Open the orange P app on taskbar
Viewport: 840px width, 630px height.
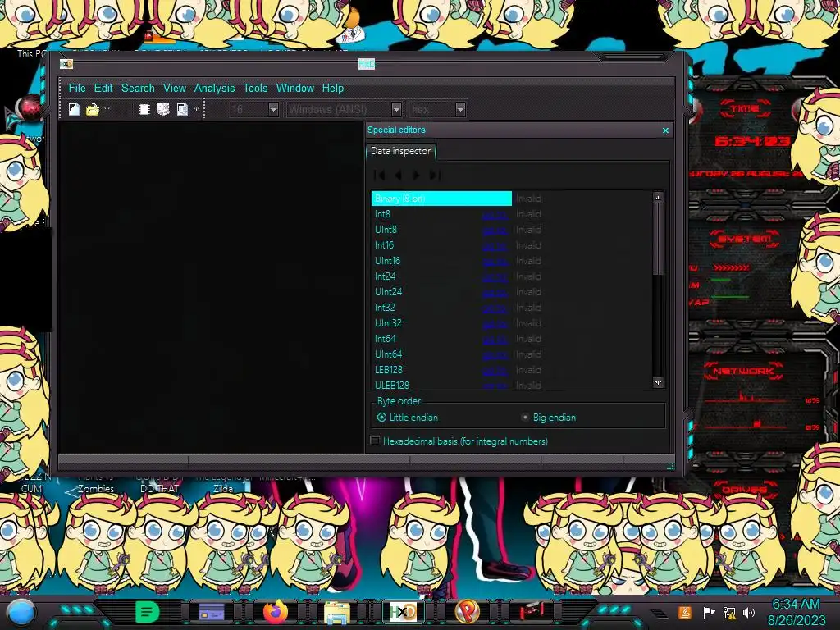(x=467, y=612)
